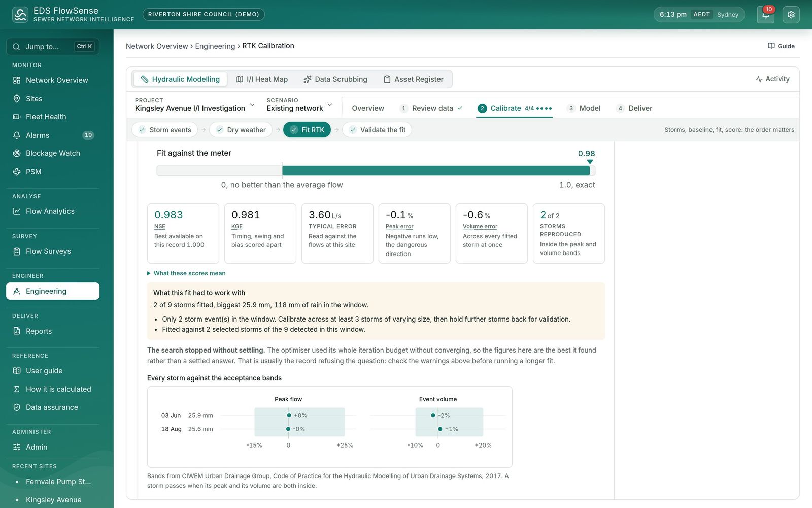This screenshot has height=508, width=812.
Task: Go to Validate the fit sub-step
Action: pos(377,130)
